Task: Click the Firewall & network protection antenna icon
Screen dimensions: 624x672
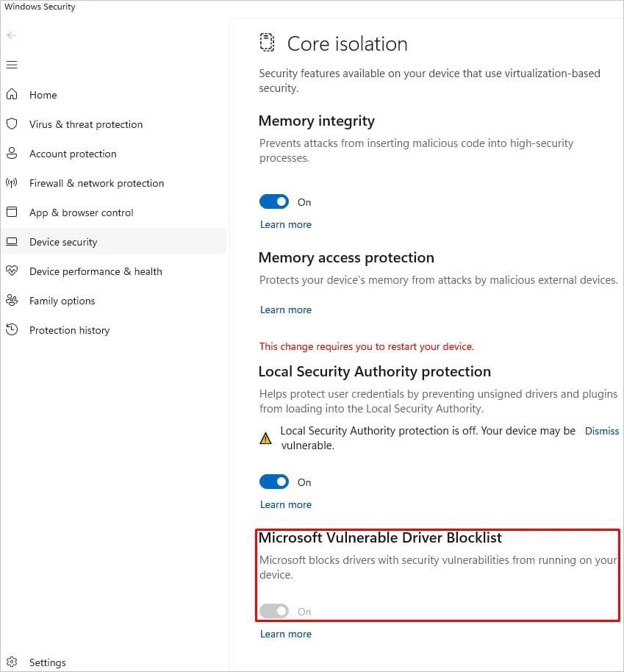Action: 12,183
